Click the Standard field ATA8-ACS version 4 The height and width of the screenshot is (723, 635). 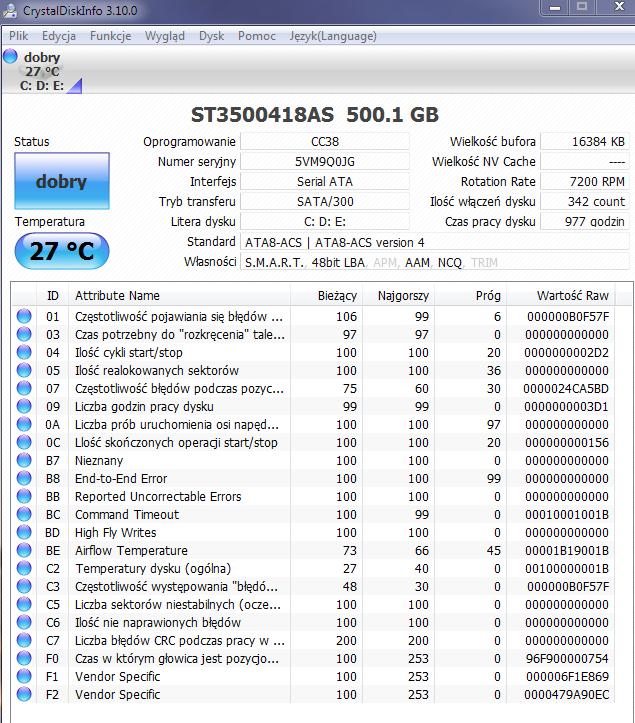435,242
